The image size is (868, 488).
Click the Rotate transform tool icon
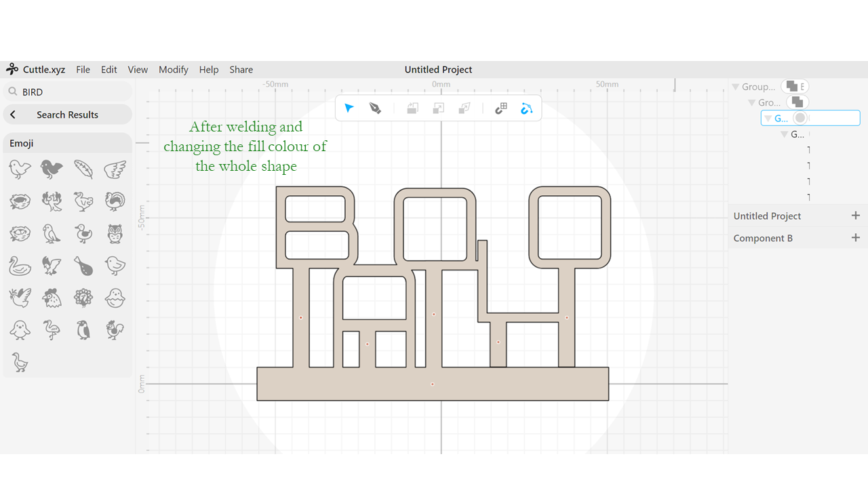[412, 108]
